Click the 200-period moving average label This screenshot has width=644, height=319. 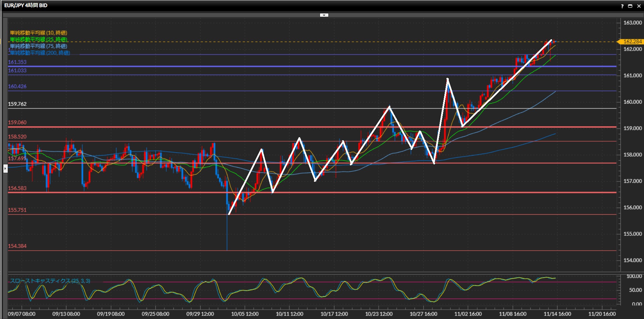click(x=40, y=53)
